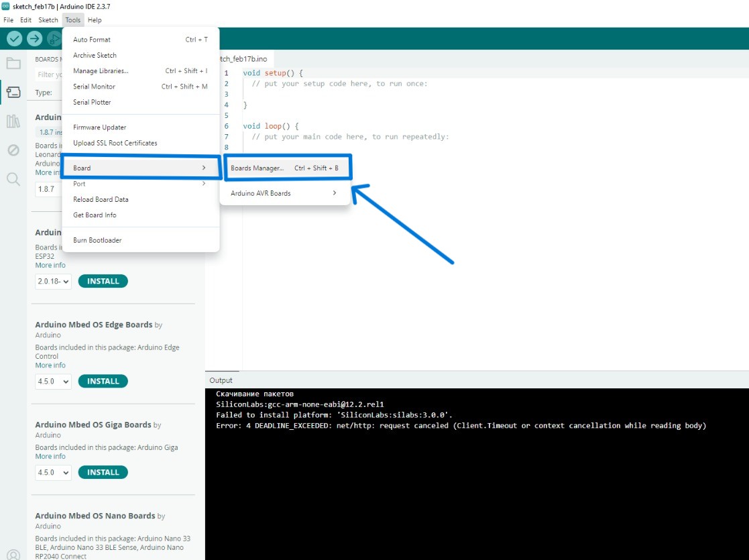Select Upload SSL Root Certificates
The width and height of the screenshot is (749, 560).
pyautogui.click(x=140, y=143)
